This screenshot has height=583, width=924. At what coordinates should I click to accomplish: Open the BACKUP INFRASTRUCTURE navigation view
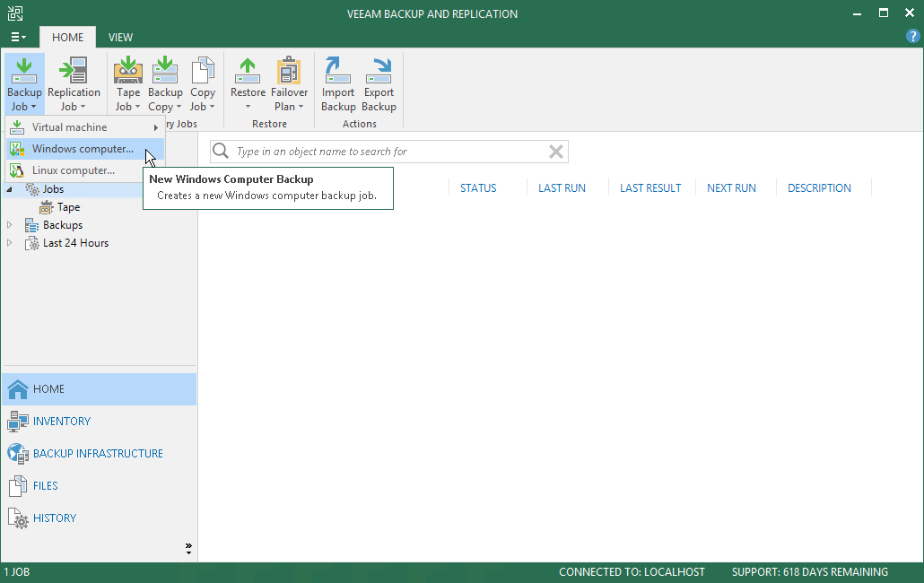coord(99,454)
